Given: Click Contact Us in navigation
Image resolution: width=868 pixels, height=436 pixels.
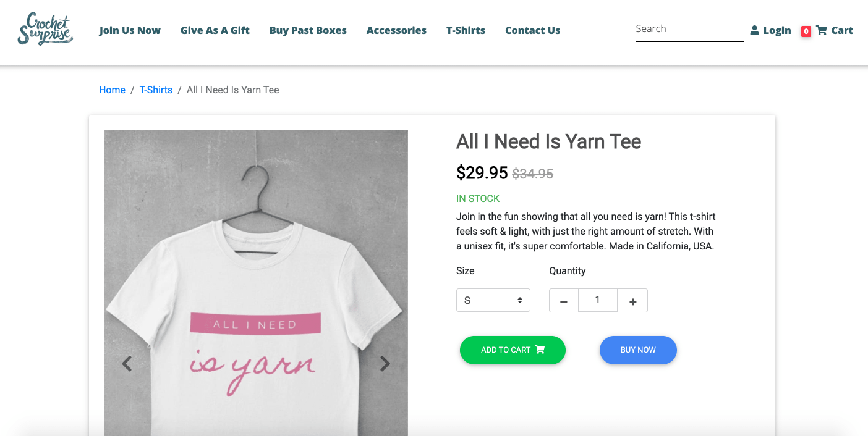Looking at the screenshot, I should 532,30.
